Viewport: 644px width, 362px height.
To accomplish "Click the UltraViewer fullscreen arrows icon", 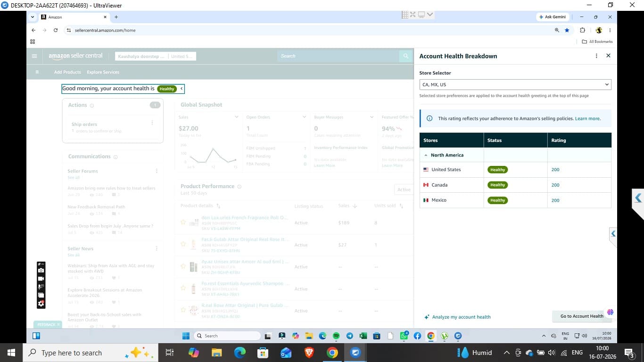I will click(413, 15).
